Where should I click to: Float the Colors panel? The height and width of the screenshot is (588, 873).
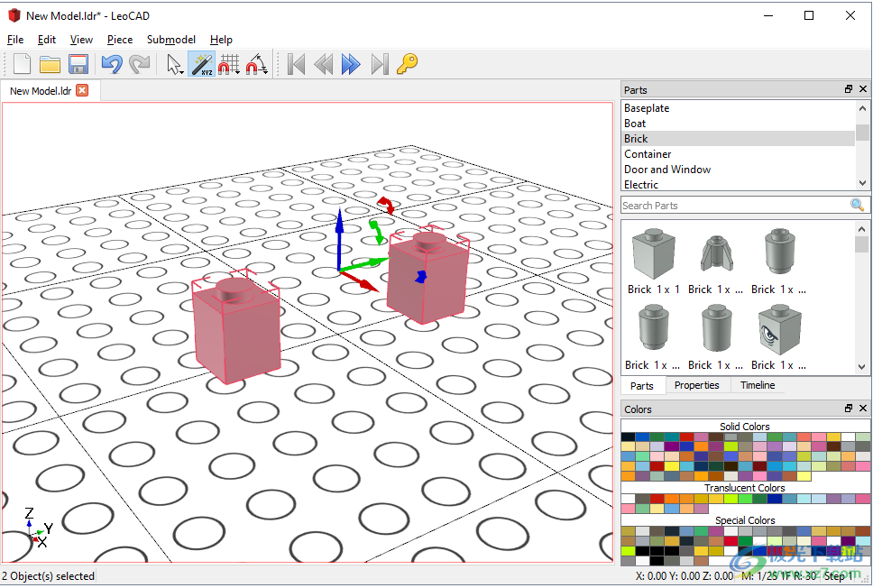(849, 409)
